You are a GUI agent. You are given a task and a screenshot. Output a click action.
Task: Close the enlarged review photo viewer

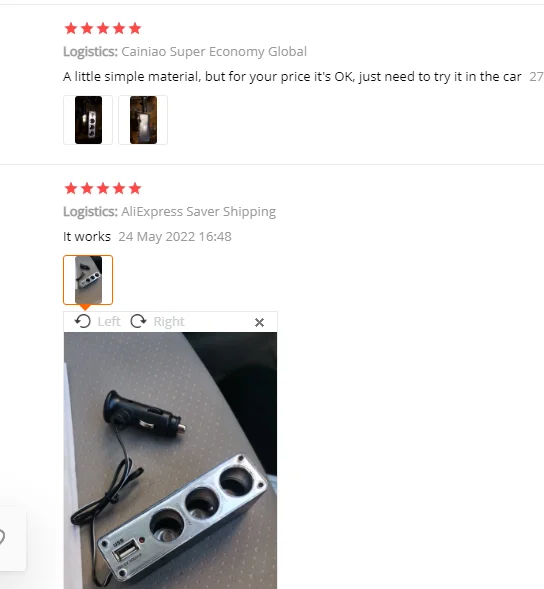[259, 322]
